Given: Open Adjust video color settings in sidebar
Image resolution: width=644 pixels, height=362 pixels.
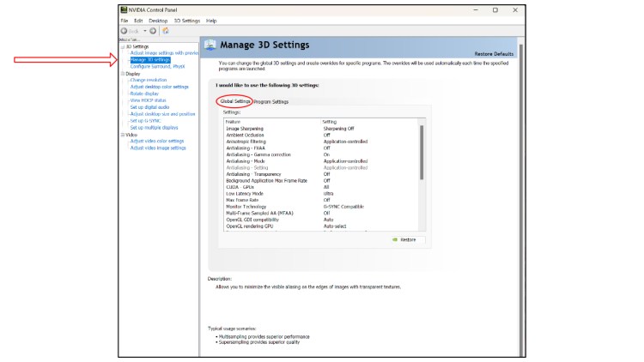Looking at the screenshot, I should pos(157,141).
